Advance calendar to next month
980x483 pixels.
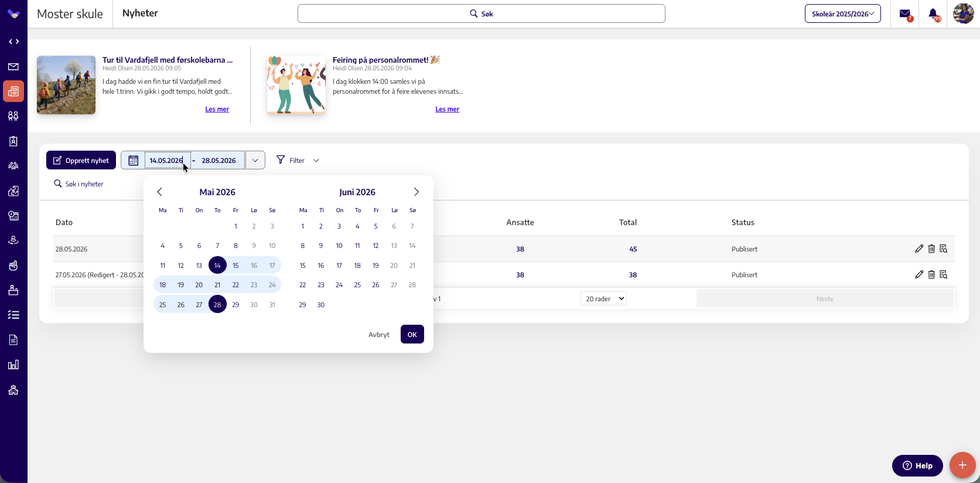click(x=416, y=192)
